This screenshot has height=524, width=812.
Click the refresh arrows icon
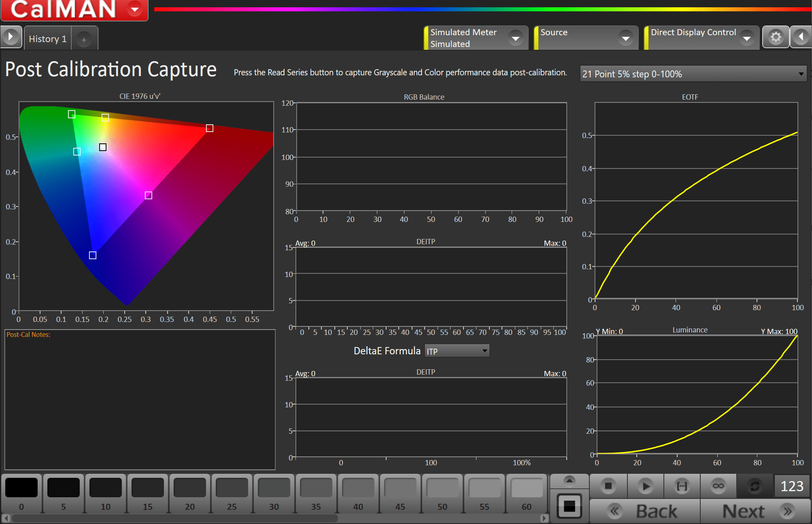click(755, 486)
